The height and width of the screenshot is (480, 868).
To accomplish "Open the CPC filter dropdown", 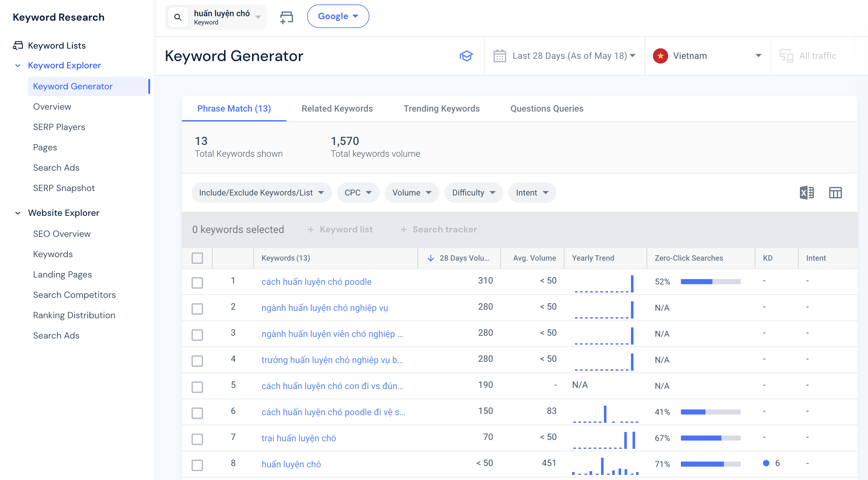I will coord(358,193).
